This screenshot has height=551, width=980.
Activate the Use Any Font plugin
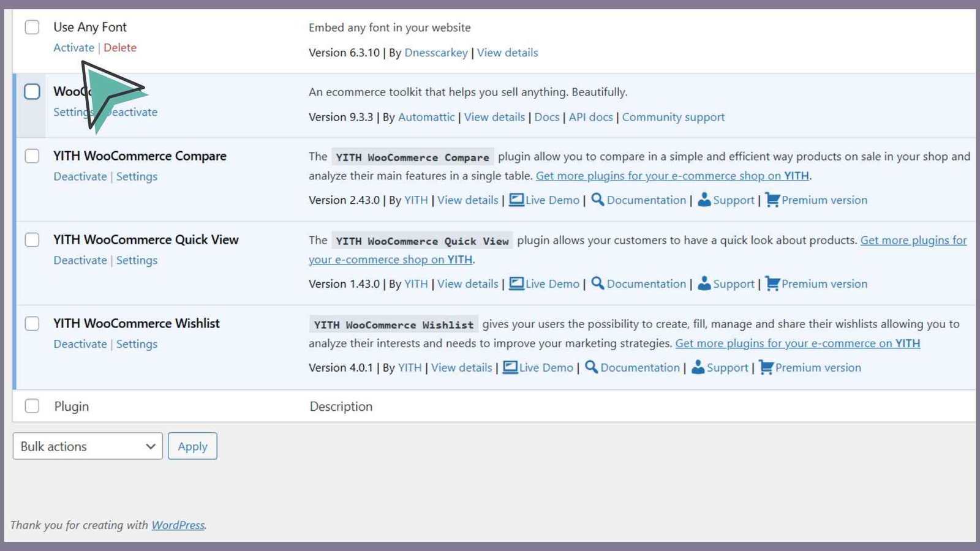pos(73,48)
